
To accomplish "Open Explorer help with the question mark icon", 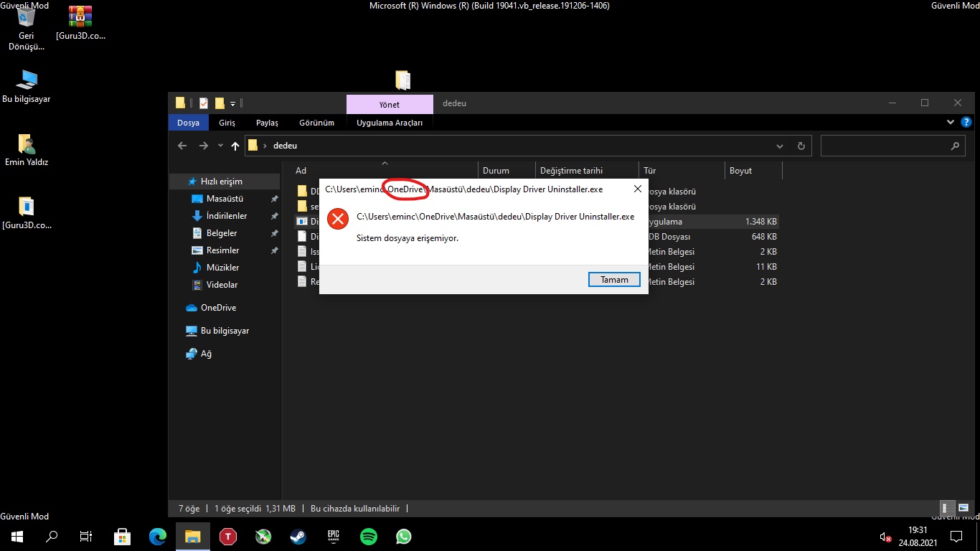I will click(x=966, y=123).
